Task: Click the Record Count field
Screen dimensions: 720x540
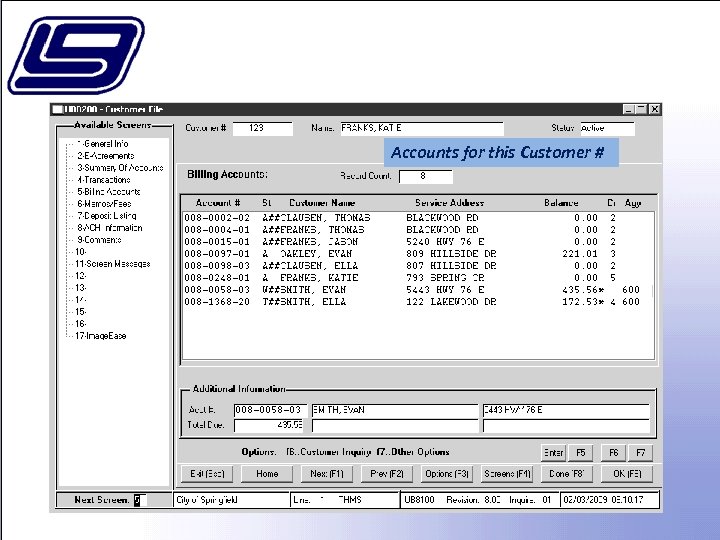Action: pyautogui.click(x=426, y=176)
